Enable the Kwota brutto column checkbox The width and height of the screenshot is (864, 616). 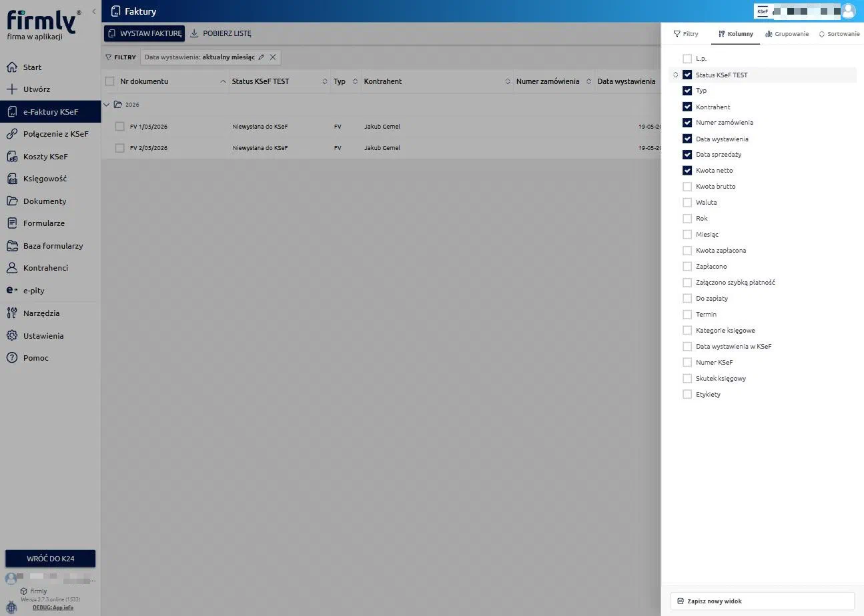(687, 187)
